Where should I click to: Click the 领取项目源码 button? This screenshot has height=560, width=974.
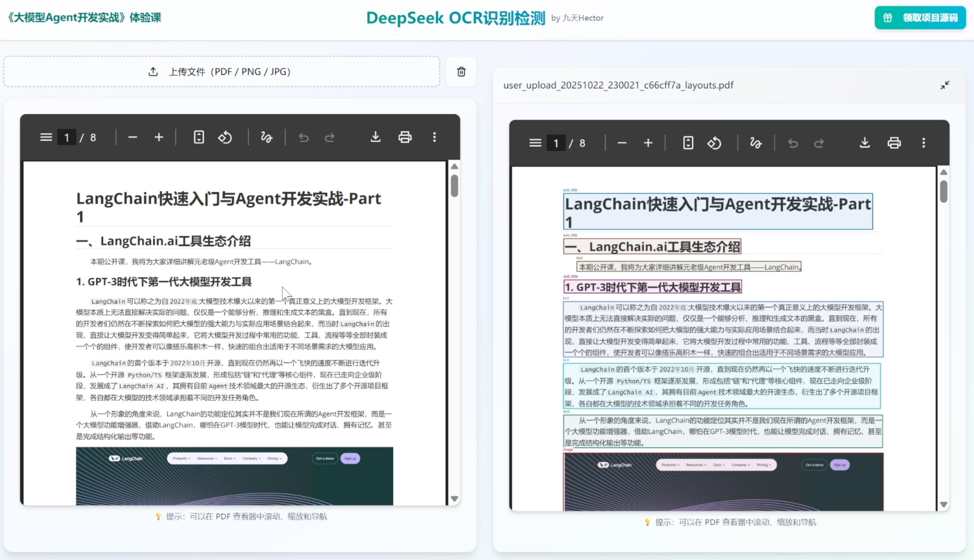(920, 17)
